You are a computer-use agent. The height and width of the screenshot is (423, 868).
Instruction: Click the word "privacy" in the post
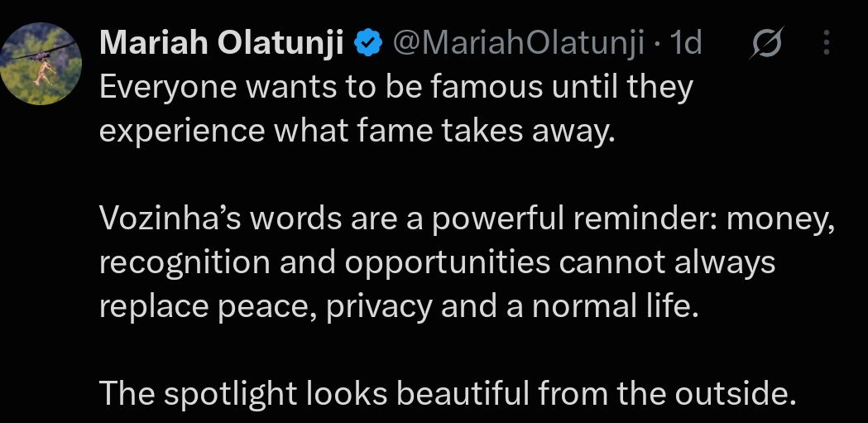(379, 309)
